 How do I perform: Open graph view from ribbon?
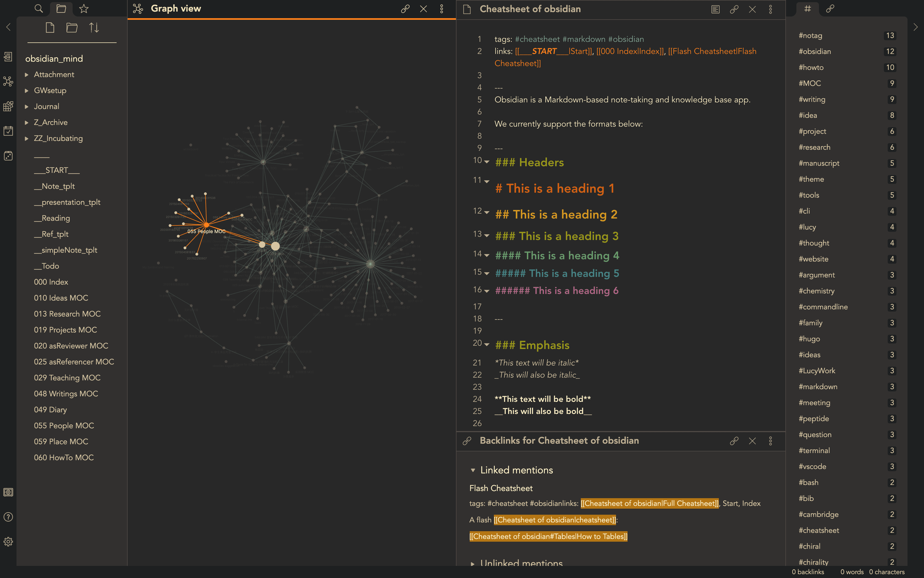[x=8, y=81]
